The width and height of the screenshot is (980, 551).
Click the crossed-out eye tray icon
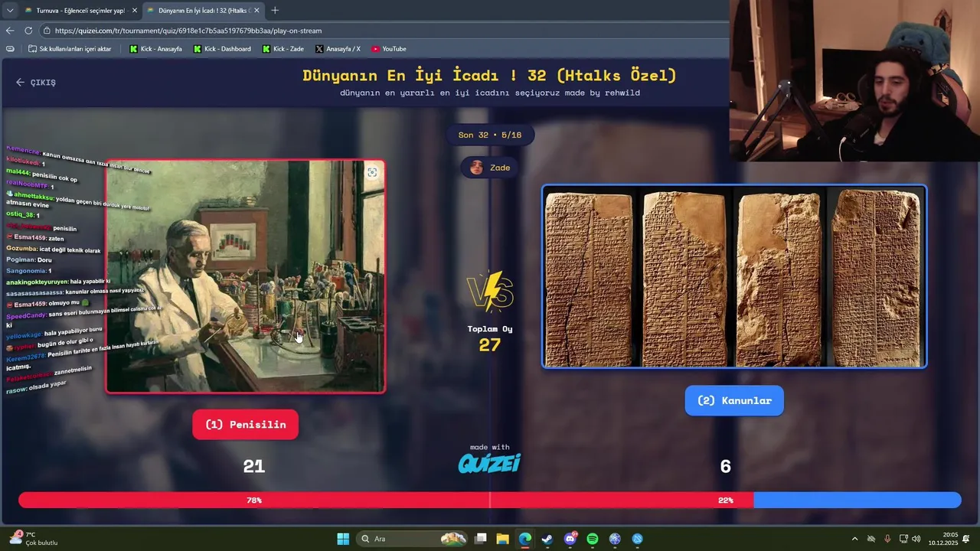pyautogui.click(x=871, y=539)
